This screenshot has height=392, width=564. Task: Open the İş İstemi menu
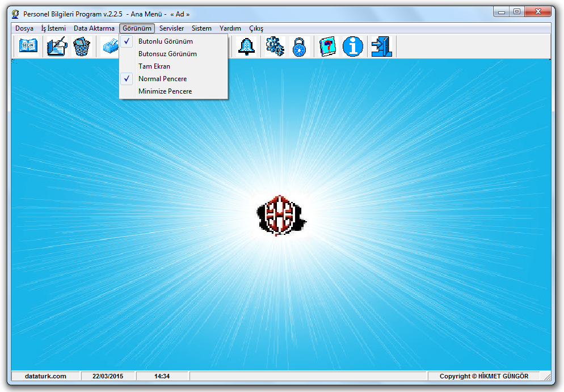tap(53, 28)
